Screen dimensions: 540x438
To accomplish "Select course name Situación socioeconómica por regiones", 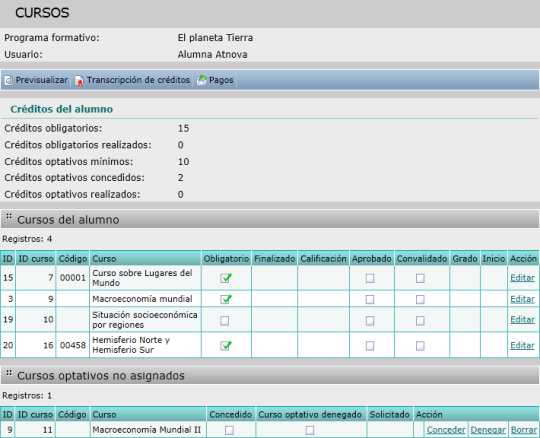I will pyautogui.click(x=145, y=320).
